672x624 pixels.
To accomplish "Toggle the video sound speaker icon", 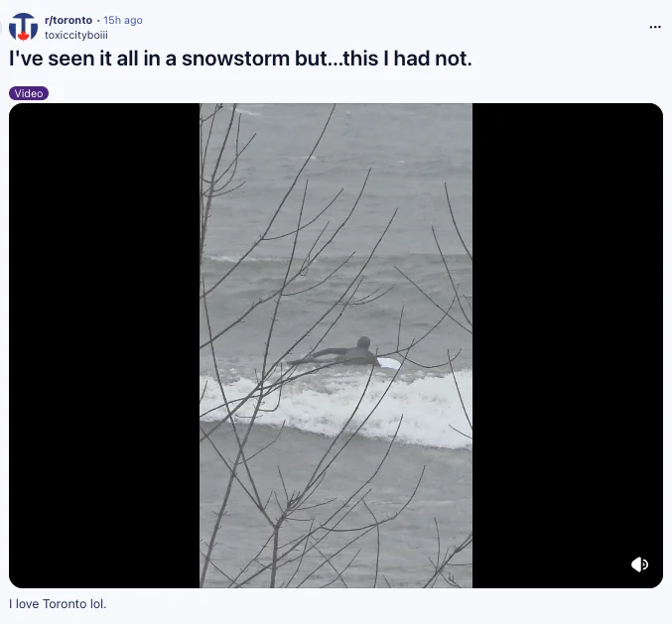I will click(639, 564).
